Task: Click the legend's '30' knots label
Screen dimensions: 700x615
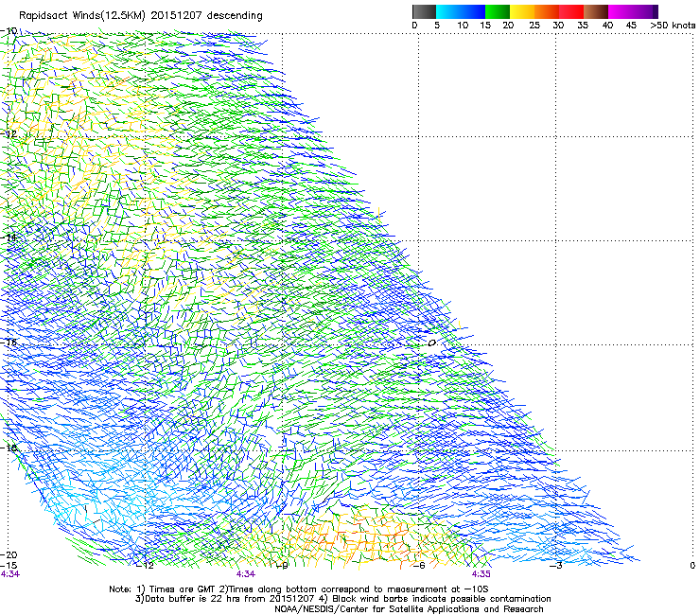Action: 558,26
